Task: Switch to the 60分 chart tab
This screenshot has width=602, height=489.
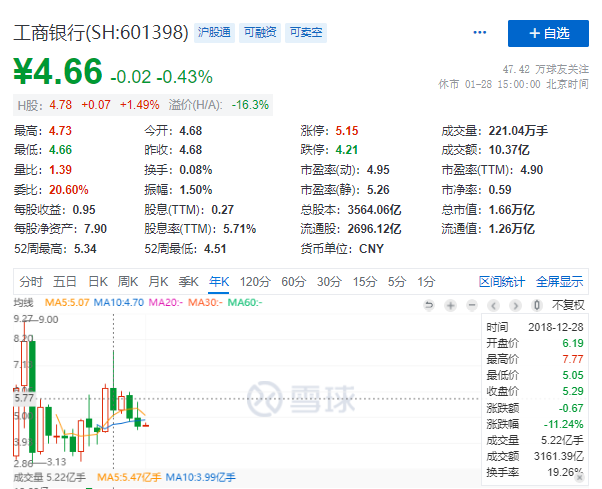Action: point(293,282)
